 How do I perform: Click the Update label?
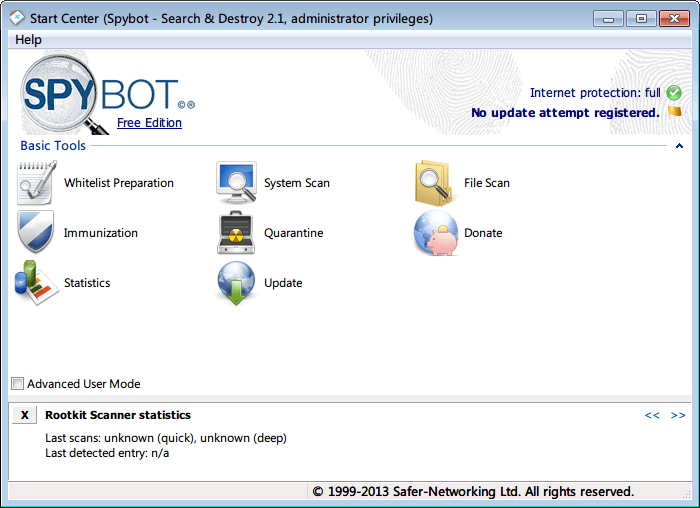coord(283,283)
